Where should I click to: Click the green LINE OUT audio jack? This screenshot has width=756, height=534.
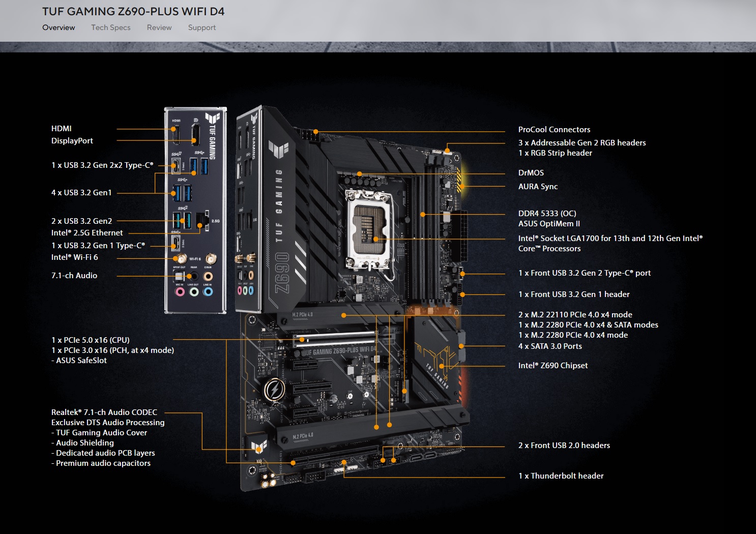coord(194,292)
